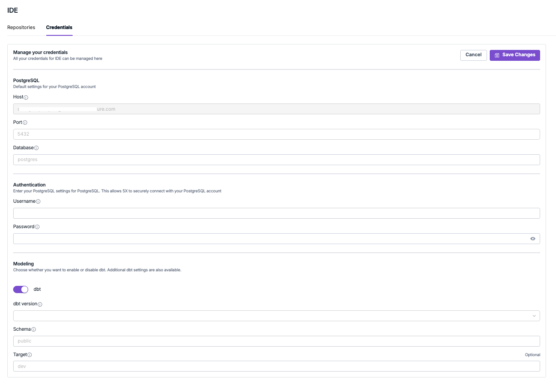Reveal the password with the eye toggle
This screenshot has width=556, height=392.
pos(533,238)
